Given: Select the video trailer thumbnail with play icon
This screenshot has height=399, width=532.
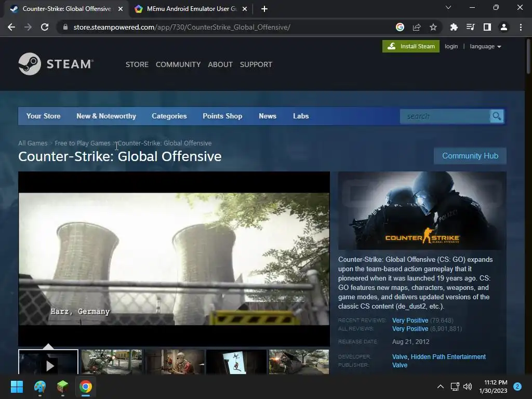Looking at the screenshot, I should 48,362.
